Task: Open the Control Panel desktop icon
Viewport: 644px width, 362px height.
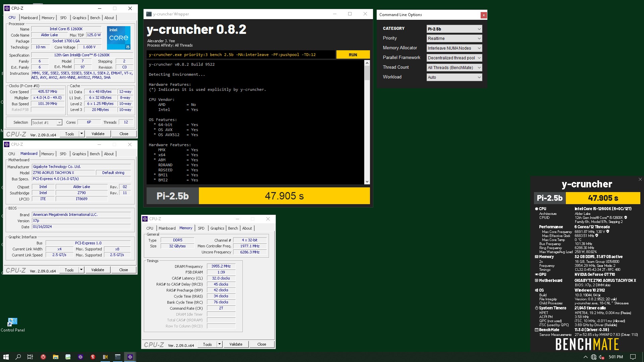Action: (12, 324)
